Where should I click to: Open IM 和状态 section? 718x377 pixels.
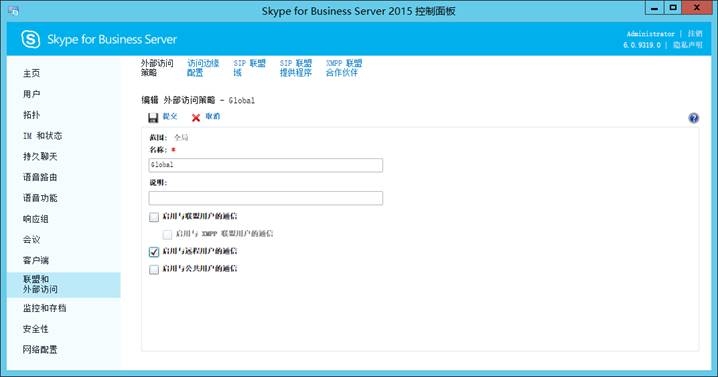tap(42, 136)
